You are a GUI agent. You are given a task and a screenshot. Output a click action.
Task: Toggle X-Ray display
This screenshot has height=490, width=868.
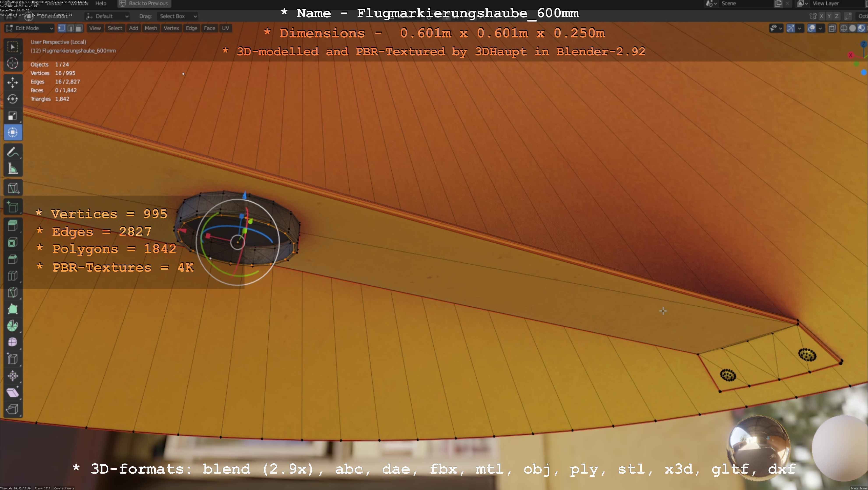click(x=832, y=28)
